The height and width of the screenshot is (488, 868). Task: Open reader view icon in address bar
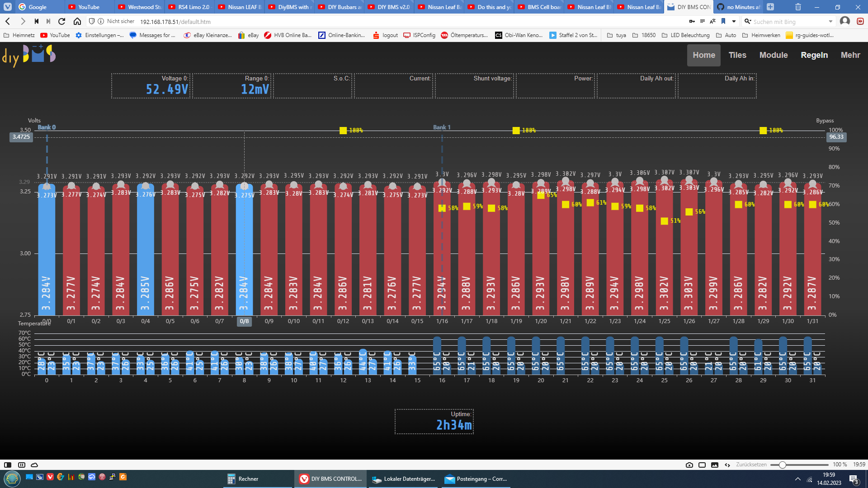[x=702, y=21]
